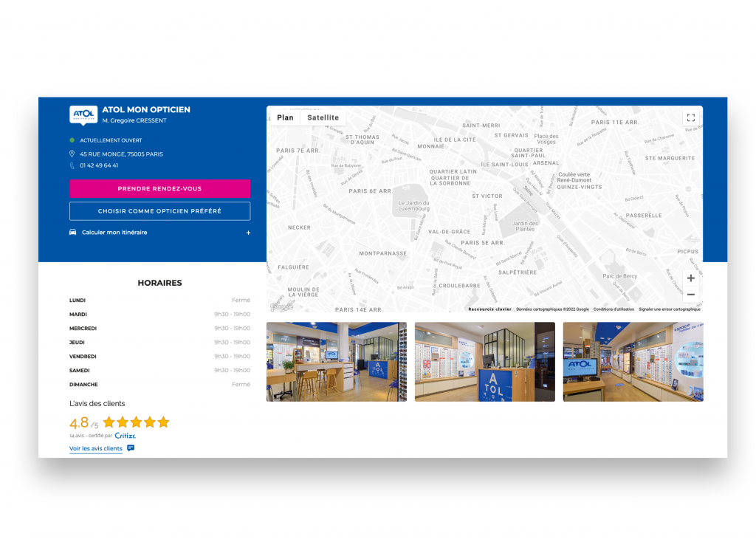The image size is (756, 542).
Task: Click the VAL-DE-GRÂCE map label
Action: coord(450,232)
